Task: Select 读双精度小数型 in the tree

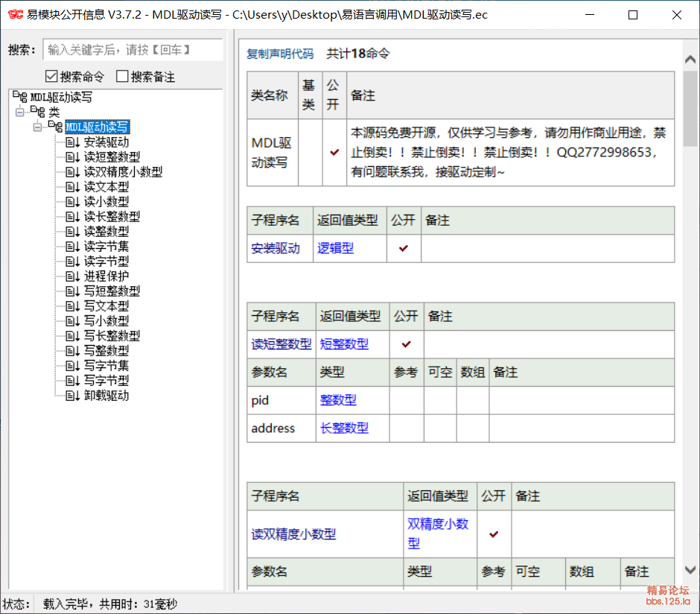Action: coord(123,172)
